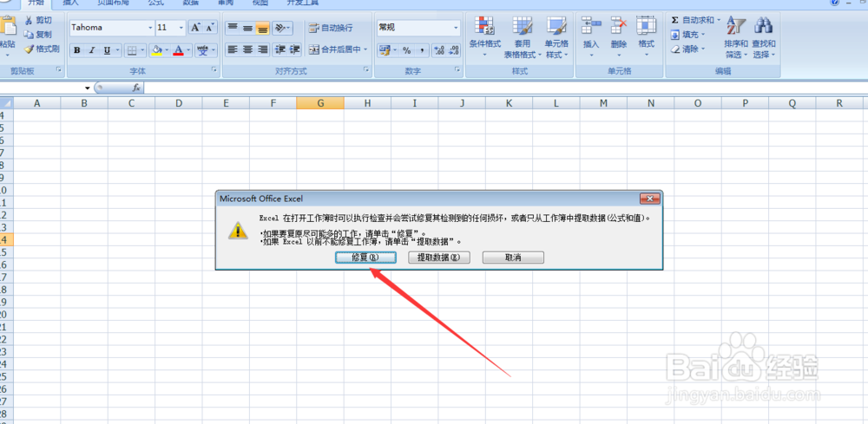
Task: Open Cell Styles (单元格样式)
Action: tap(556, 36)
